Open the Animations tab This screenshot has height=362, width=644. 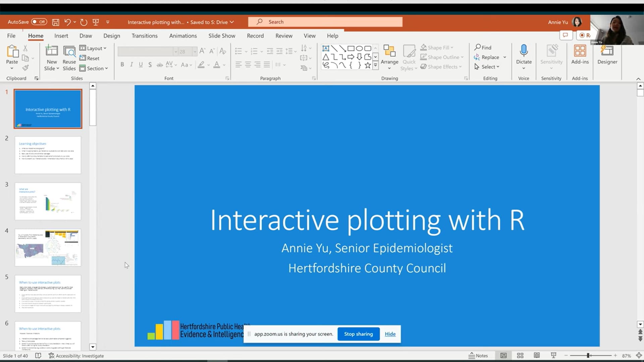pos(183,36)
